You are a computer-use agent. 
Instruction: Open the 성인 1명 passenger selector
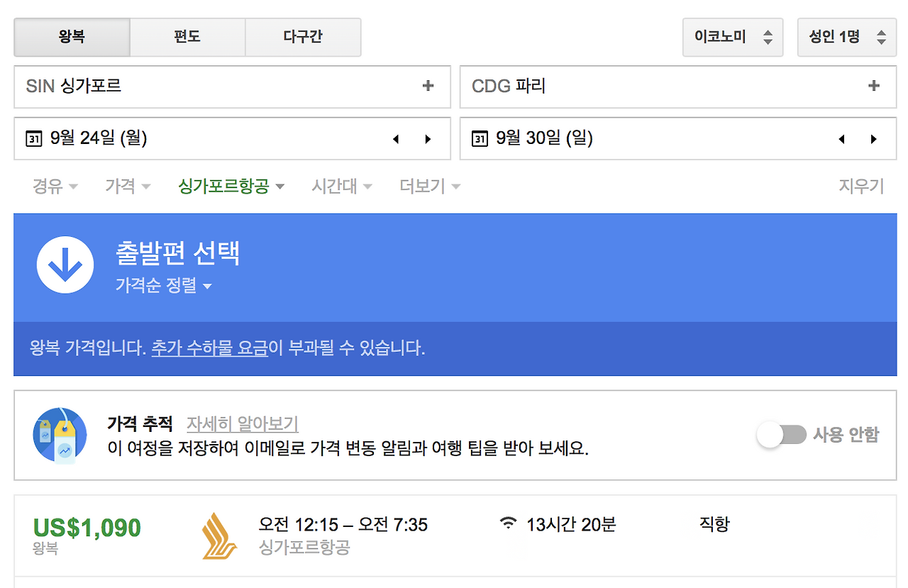click(x=847, y=37)
